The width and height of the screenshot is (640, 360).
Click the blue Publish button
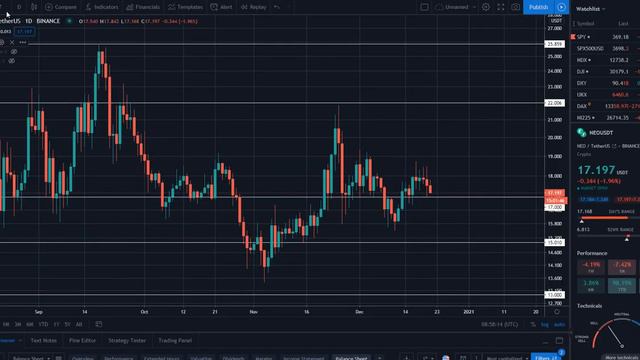[538, 7]
